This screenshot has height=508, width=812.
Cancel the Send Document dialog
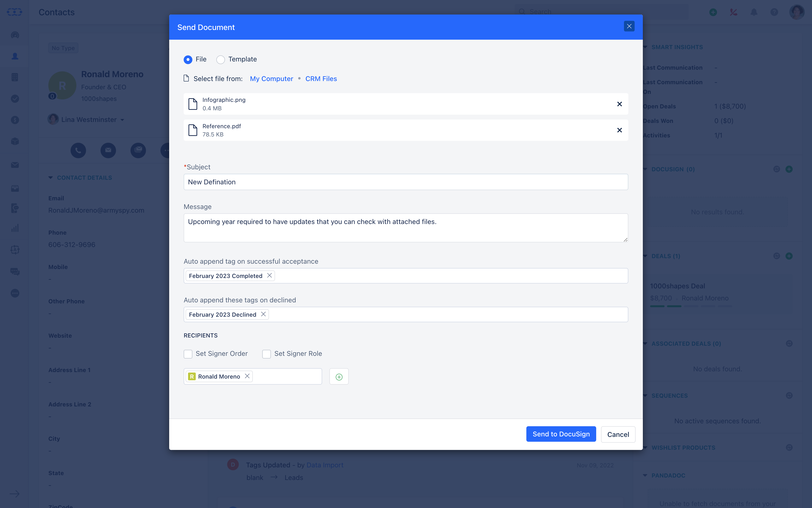(618, 434)
